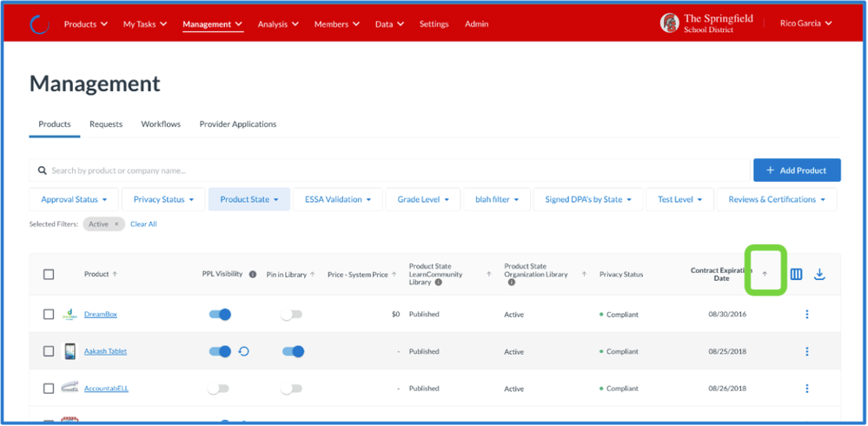
Task: Click the download table icon
Action: pos(818,275)
